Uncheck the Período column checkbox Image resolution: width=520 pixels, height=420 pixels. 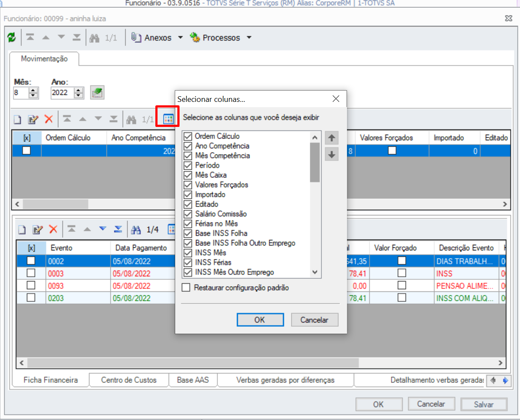[x=188, y=165]
